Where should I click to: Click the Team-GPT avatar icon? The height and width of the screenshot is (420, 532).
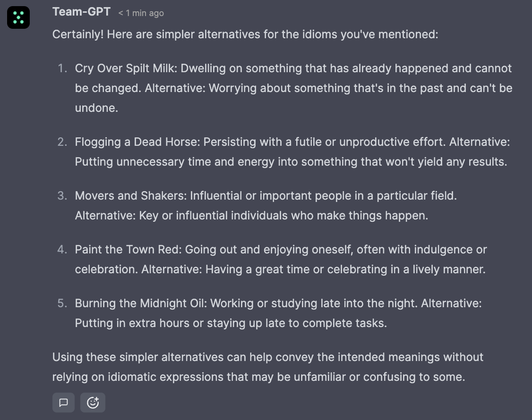coord(18,18)
